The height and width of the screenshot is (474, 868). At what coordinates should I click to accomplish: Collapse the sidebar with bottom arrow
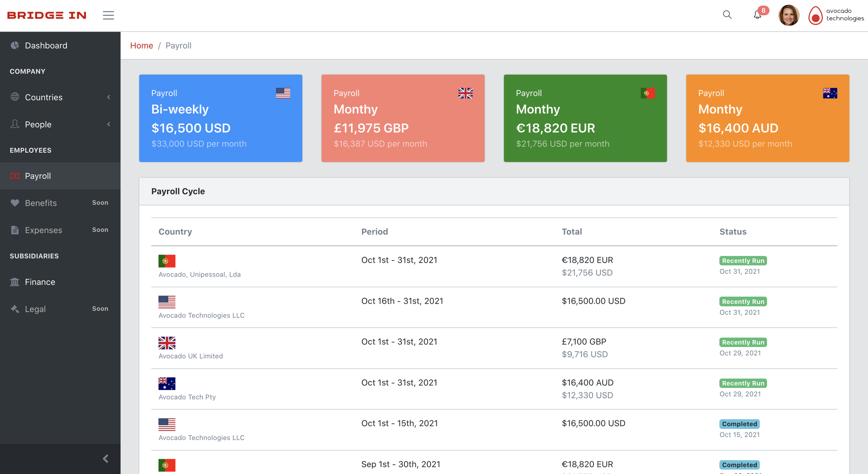106,459
